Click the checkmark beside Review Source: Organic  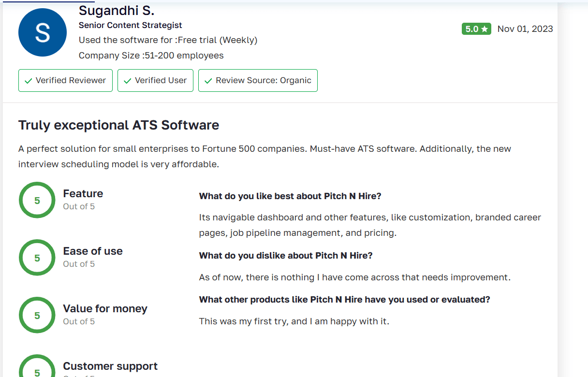tap(208, 80)
